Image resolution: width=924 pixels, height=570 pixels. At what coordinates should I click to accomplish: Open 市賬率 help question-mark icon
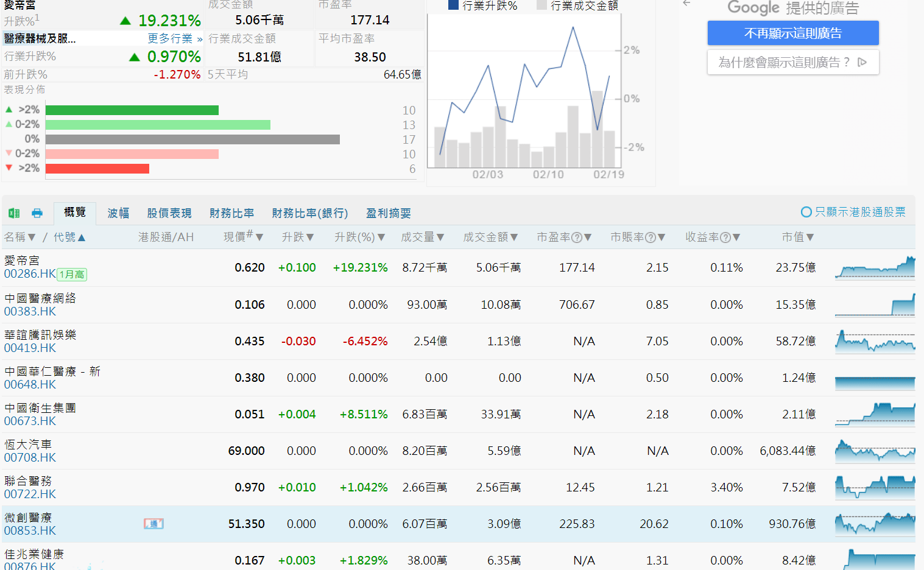[651, 237]
